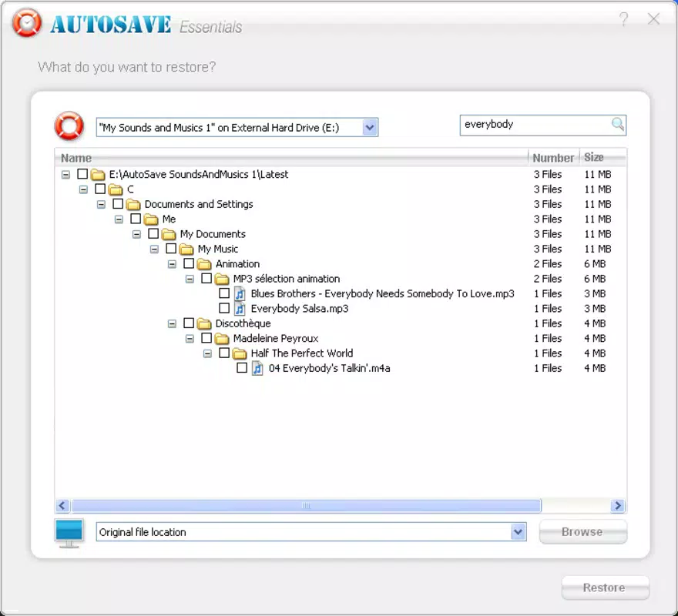Collapse the Half The Perfect World node
The height and width of the screenshot is (616, 678).
coord(207,353)
